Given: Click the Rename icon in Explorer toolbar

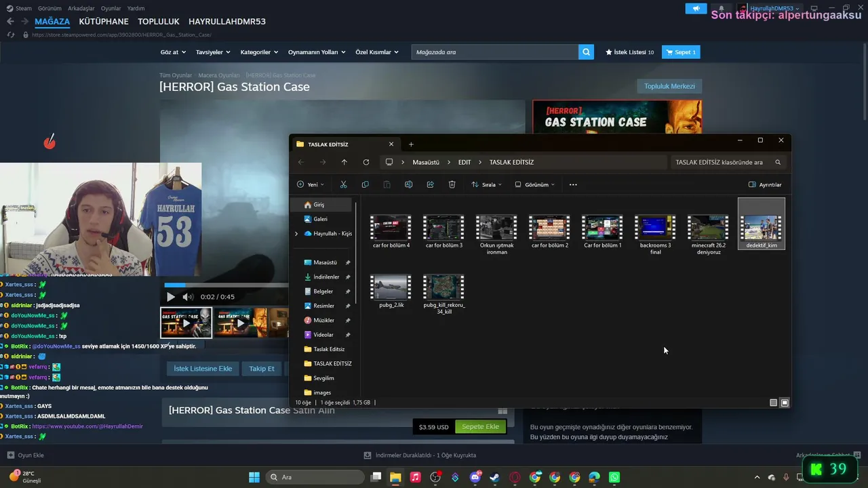Looking at the screenshot, I should (x=408, y=184).
